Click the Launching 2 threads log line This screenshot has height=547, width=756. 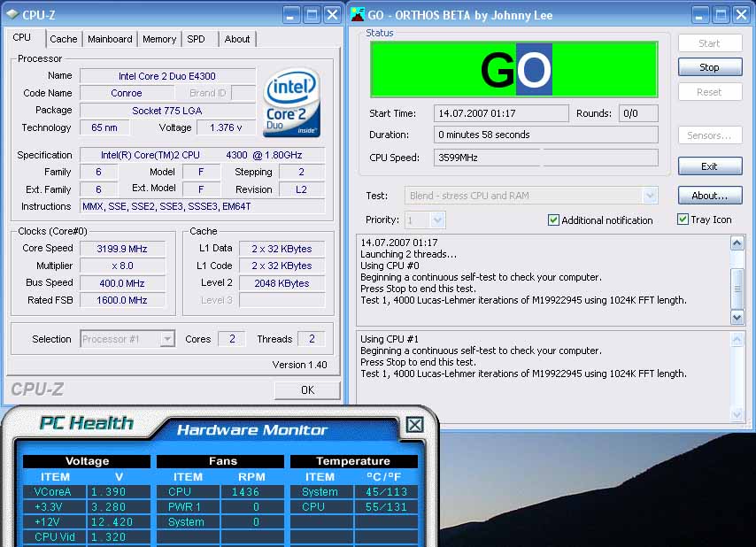click(408, 254)
